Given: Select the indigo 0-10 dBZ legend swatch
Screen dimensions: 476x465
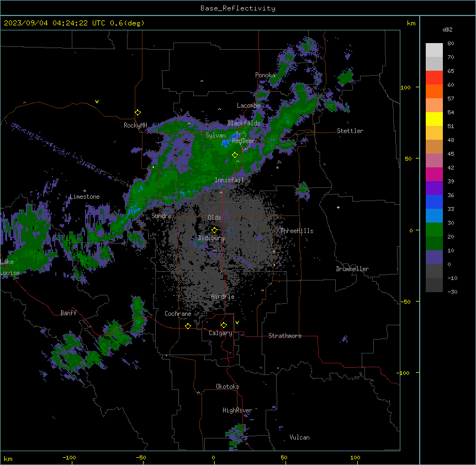Looking at the screenshot, I should pyautogui.click(x=434, y=257).
